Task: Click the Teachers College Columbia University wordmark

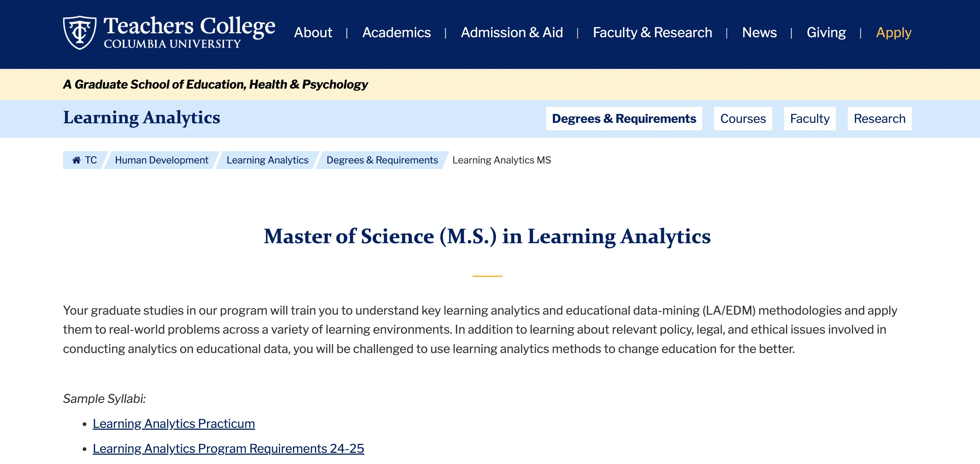Action: click(x=189, y=32)
